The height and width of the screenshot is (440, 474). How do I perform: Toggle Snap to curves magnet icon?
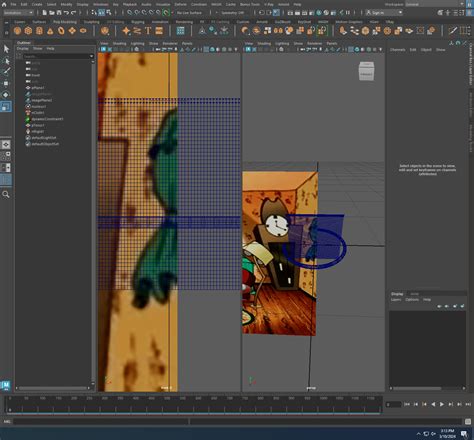pos(137,13)
